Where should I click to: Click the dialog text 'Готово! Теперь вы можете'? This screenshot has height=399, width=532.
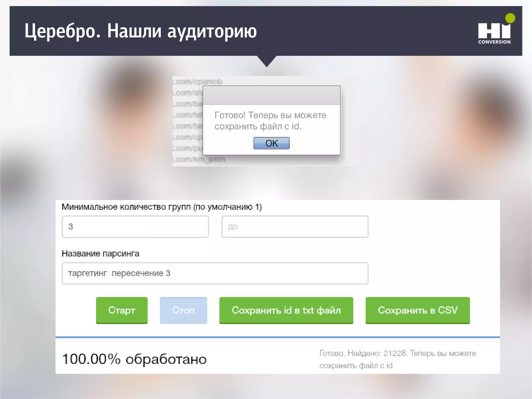[270, 115]
